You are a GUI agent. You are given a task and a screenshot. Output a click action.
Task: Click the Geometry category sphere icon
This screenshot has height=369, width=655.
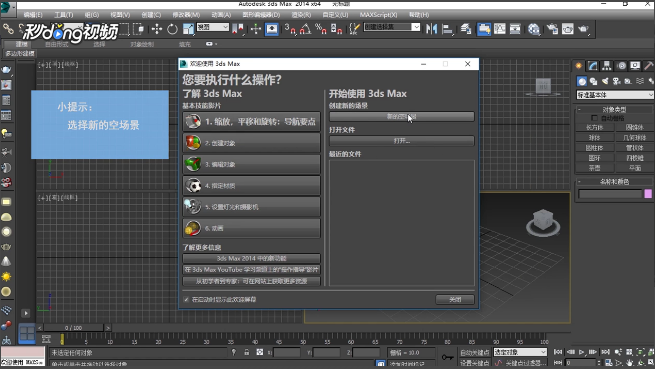click(582, 81)
